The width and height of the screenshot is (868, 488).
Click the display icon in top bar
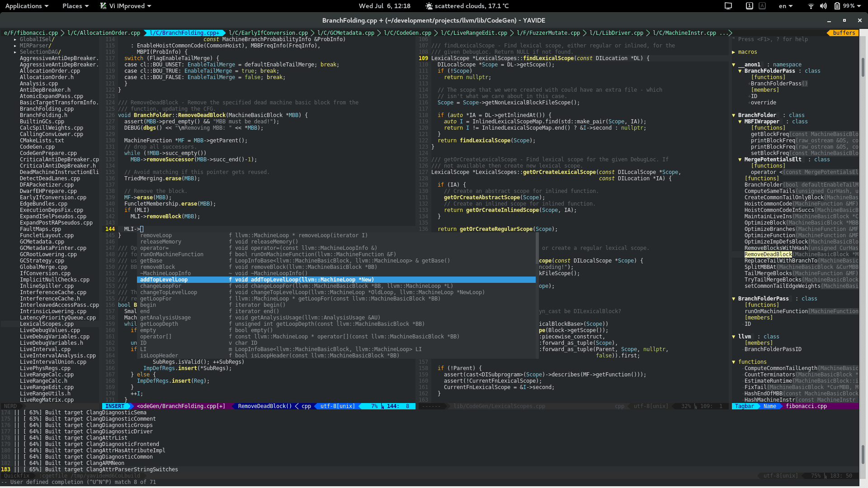click(x=728, y=6)
